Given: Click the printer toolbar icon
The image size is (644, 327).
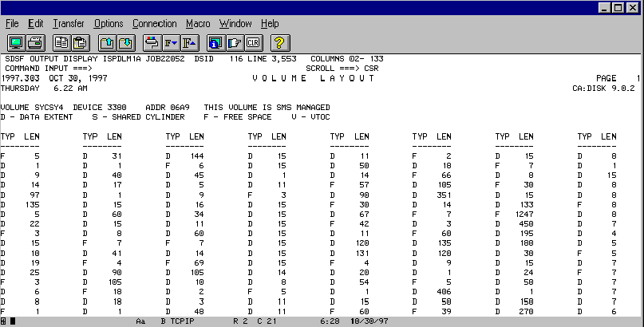Looking at the screenshot, I should [x=36, y=43].
